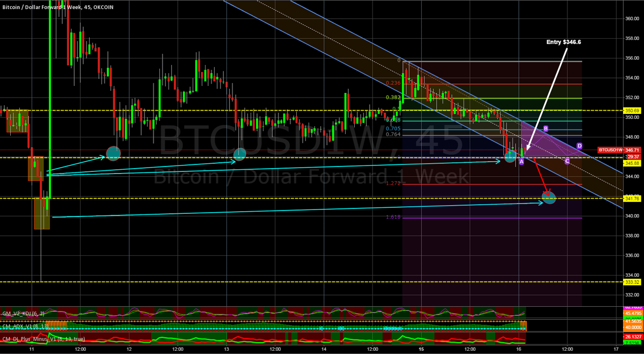
Task: Click date 16 on the time axis
Action: 519,349
